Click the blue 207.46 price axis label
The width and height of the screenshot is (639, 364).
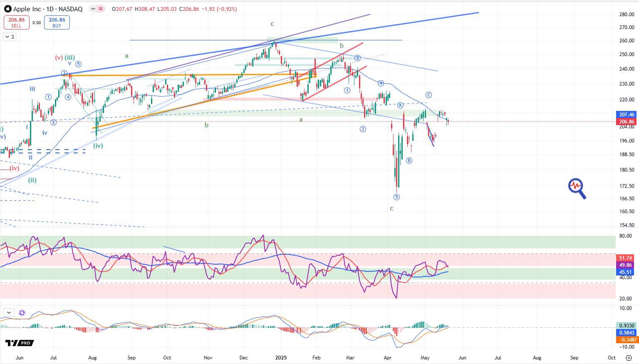click(627, 114)
